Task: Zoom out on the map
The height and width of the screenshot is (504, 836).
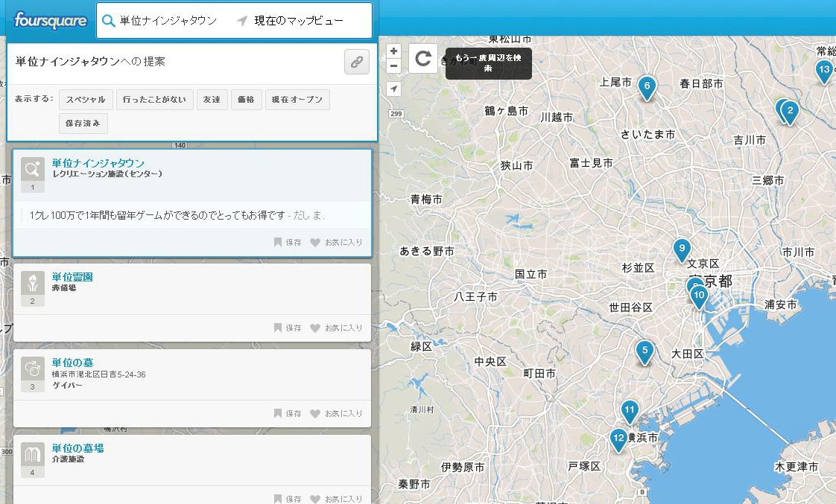Action: (x=394, y=66)
